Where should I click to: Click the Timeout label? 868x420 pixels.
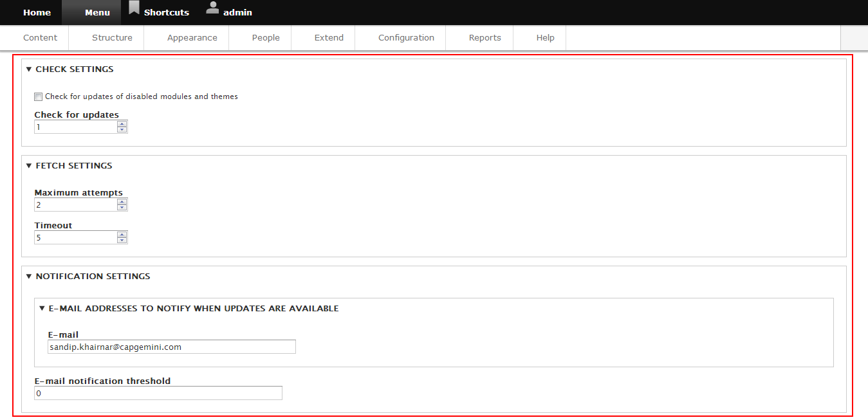click(53, 225)
